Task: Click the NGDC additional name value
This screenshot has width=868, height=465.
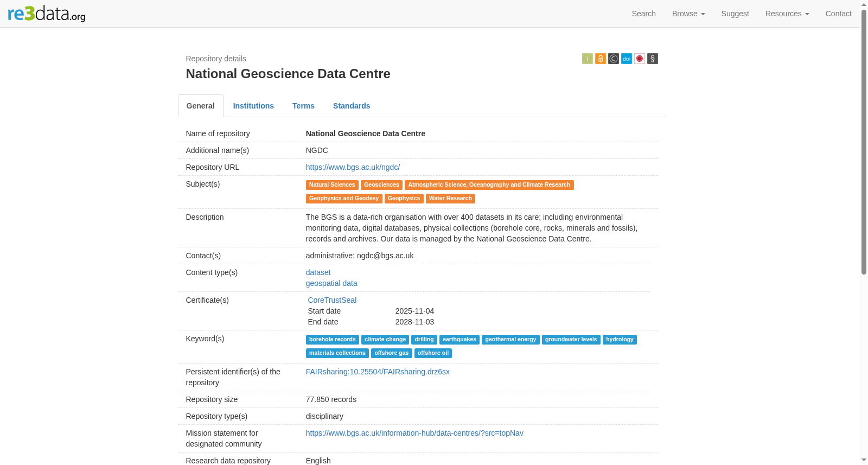Action: tap(317, 150)
